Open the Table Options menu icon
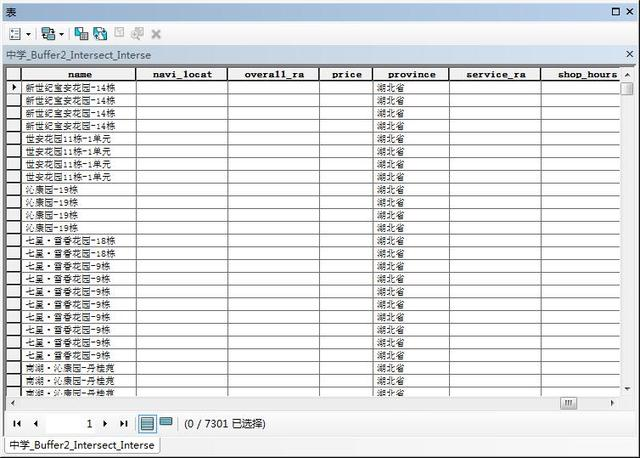The width and height of the screenshot is (640, 458). (x=15, y=34)
